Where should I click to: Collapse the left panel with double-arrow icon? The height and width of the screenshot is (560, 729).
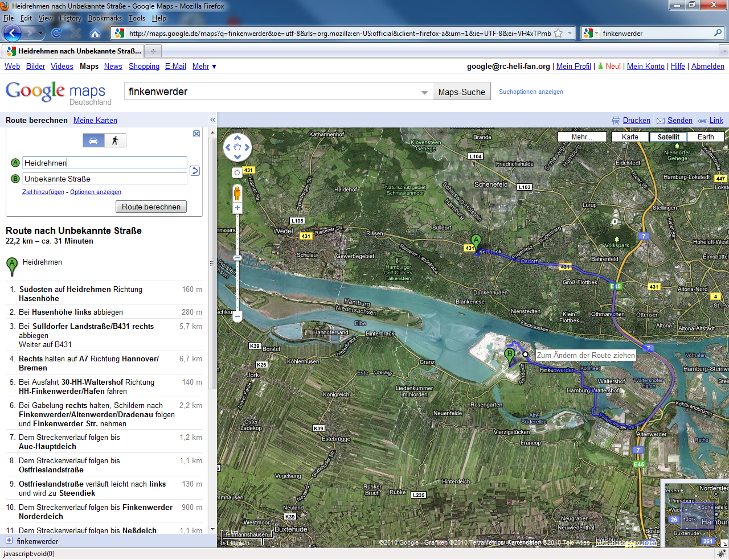point(212,120)
